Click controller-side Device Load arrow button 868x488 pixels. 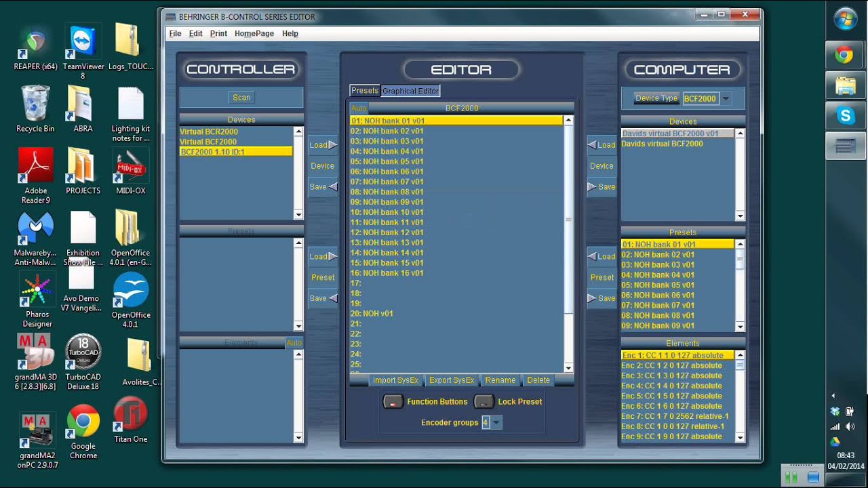pyautogui.click(x=323, y=145)
